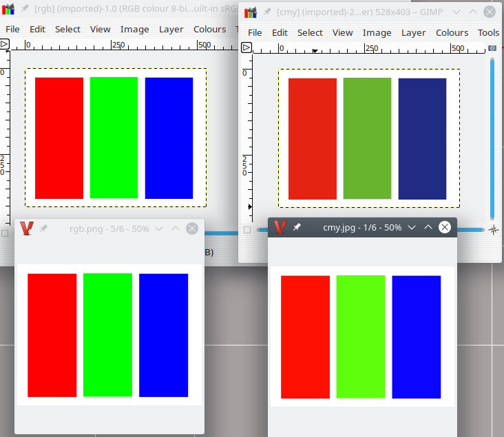Minimize the cmy GIMP window
The height and width of the screenshot is (437, 504).
[x=456, y=12]
